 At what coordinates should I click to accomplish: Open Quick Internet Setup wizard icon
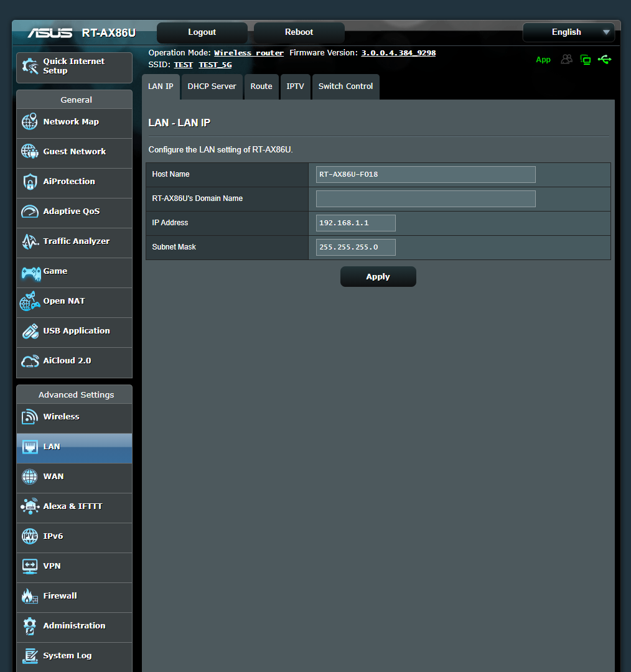[30, 66]
